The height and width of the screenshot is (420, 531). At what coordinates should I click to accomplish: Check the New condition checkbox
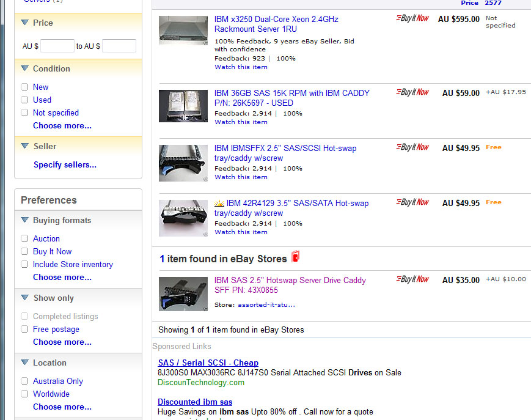[x=24, y=87]
